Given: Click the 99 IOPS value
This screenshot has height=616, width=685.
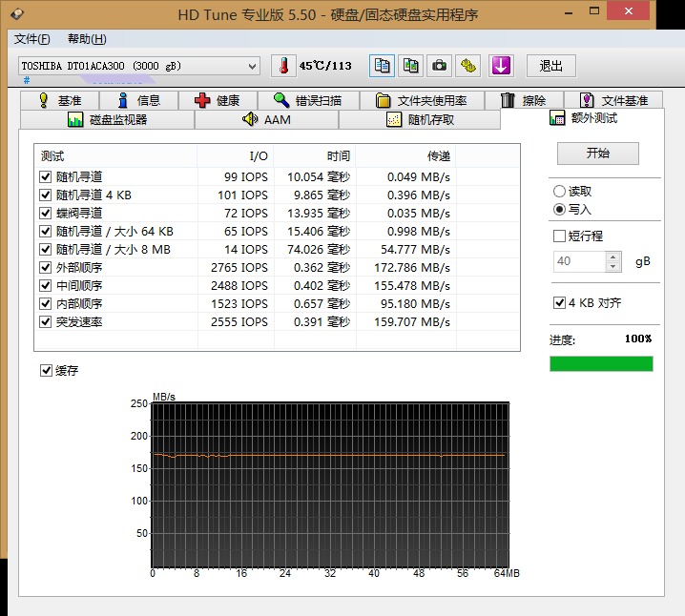Looking at the screenshot, I should 246,176.
